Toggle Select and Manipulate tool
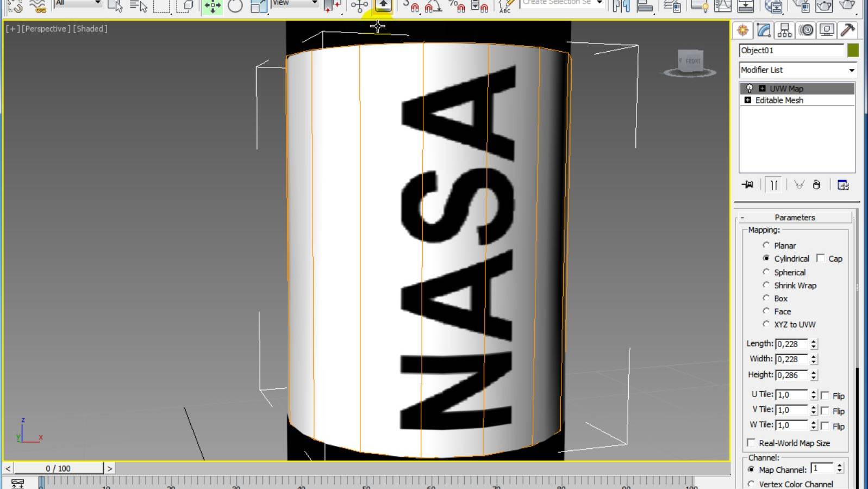The image size is (868, 489). [359, 6]
